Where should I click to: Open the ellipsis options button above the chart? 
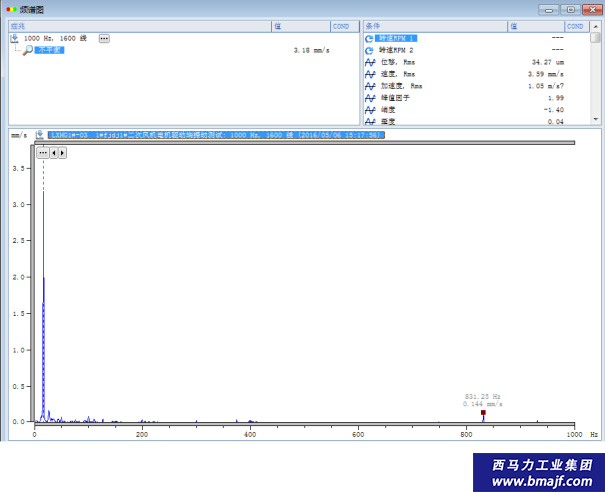click(43, 153)
